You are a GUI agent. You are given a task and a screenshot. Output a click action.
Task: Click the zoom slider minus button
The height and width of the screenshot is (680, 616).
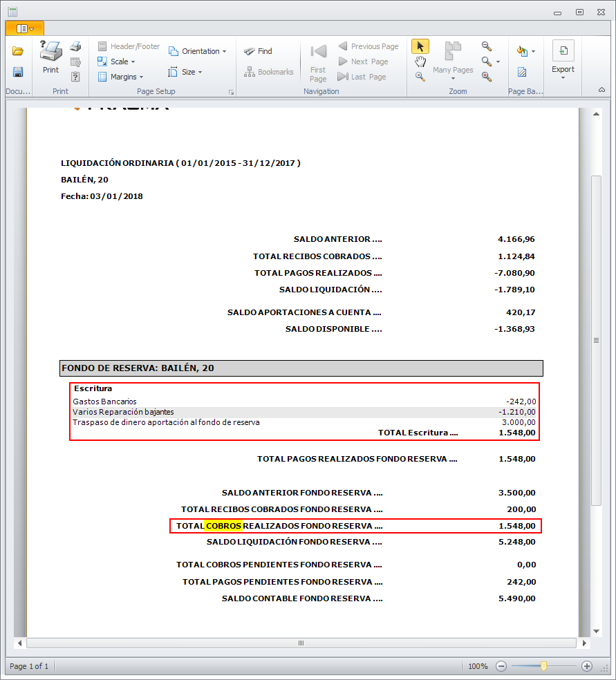[501, 666]
